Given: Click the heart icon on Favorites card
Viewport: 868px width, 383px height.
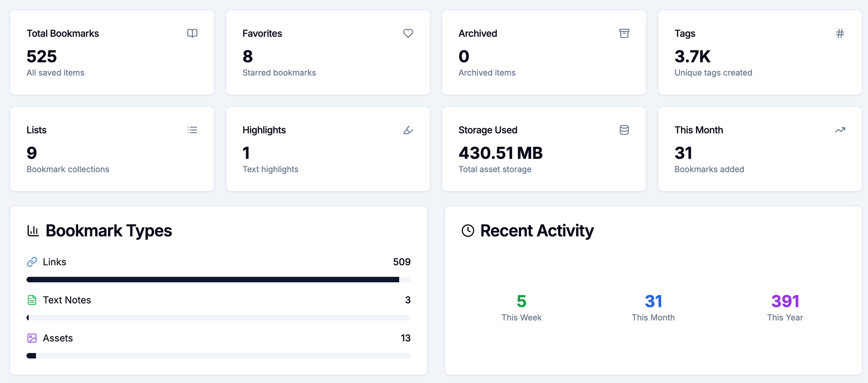Looking at the screenshot, I should click(408, 33).
